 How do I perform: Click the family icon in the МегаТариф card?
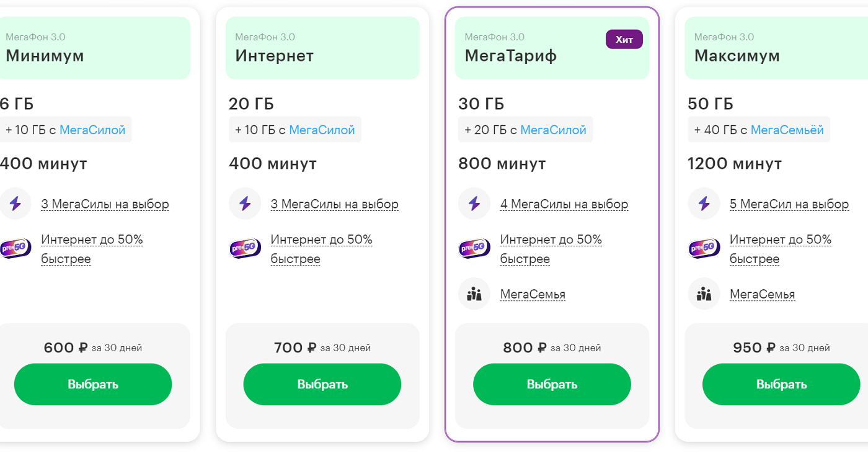tap(474, 294)
